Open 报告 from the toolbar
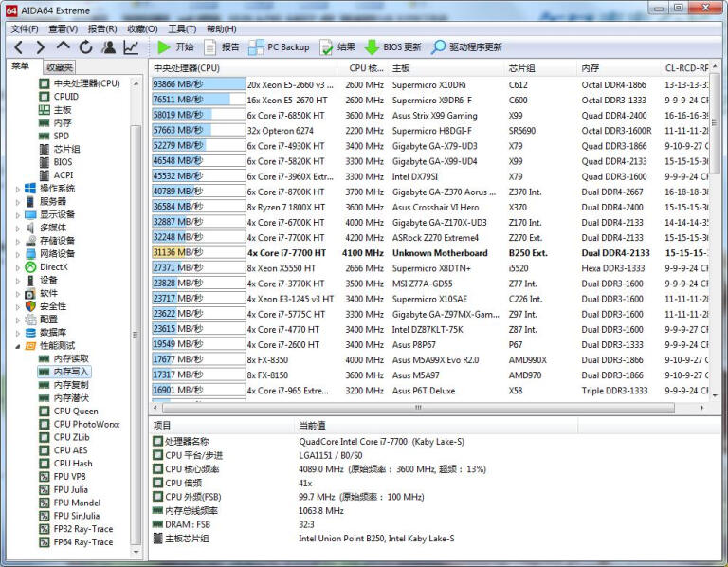Screen dimensions: 728x567 coord(223,46)
